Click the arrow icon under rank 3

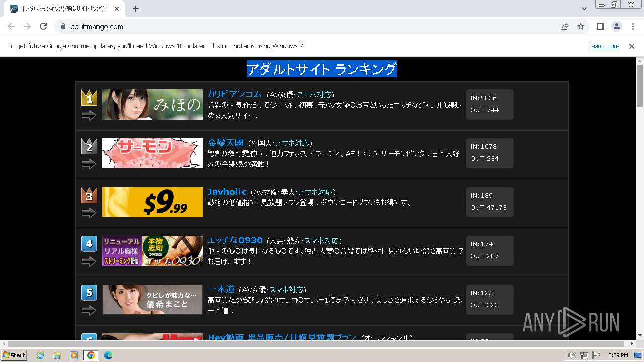coord(89,213)
